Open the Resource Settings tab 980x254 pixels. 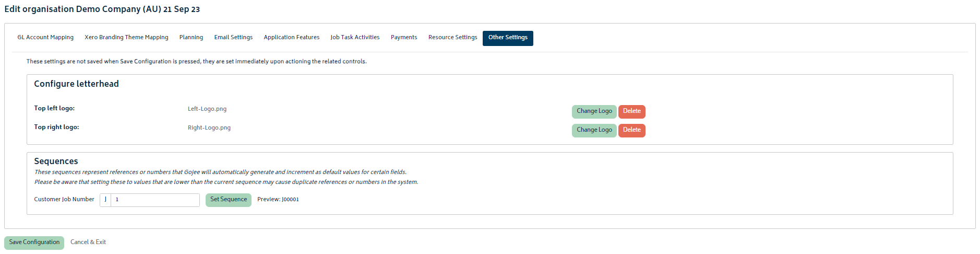pos(452,38)
